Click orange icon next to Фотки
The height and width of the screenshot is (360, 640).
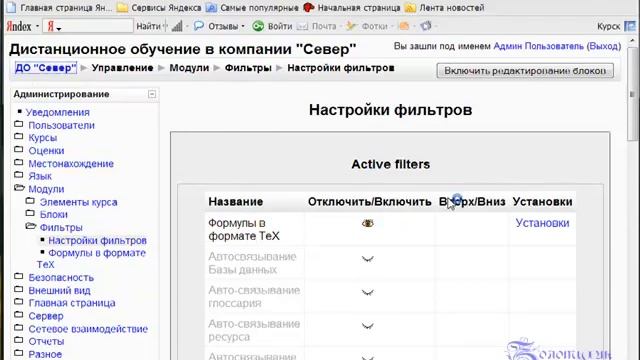404,26
